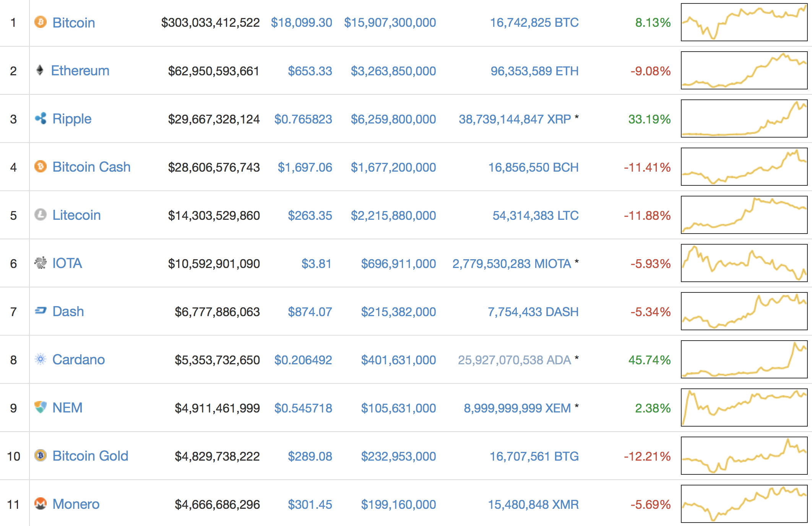Click supply 16,707,561 BTG
This screenshot has width=812, height=526.
point(534,456)
